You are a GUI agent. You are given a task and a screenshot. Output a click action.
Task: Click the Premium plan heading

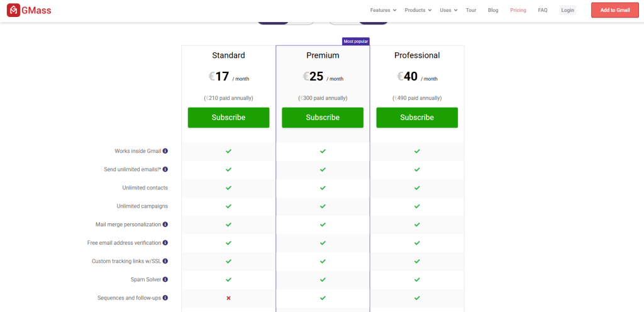point(323,55)
